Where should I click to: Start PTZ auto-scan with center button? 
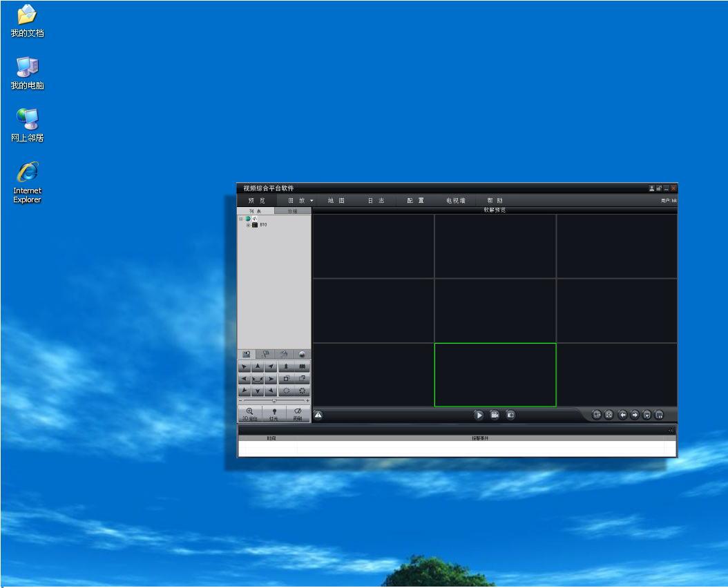pos(258,379)
